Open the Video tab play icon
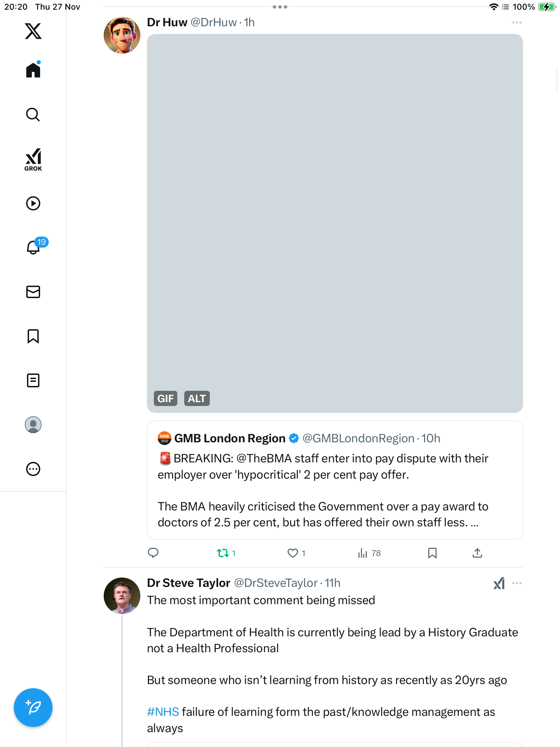 click(33, 203)
